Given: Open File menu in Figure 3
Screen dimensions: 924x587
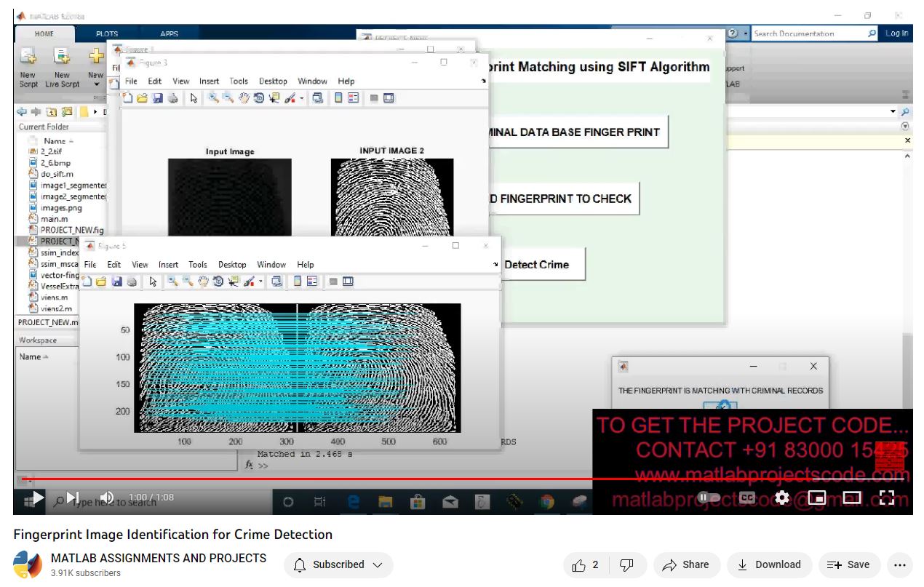Looking at the screenshot, I should point(131,81).
